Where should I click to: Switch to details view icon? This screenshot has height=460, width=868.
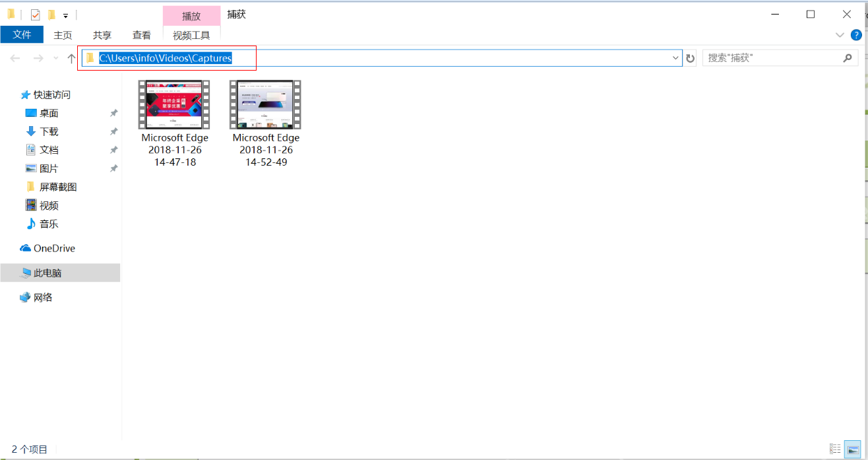(x=835, y=449)
